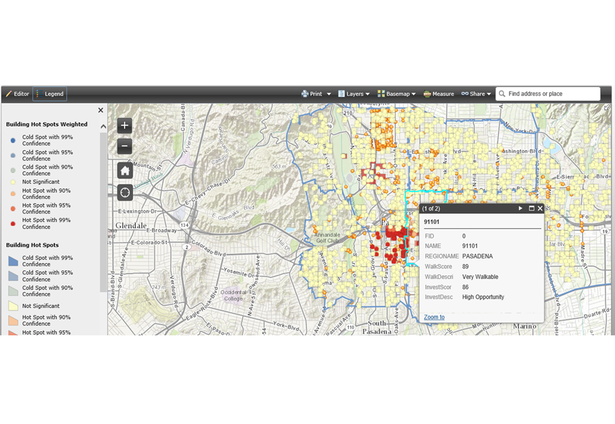Click Cold Spot with 99% Confidence polygon swatch

pos(13,261)
